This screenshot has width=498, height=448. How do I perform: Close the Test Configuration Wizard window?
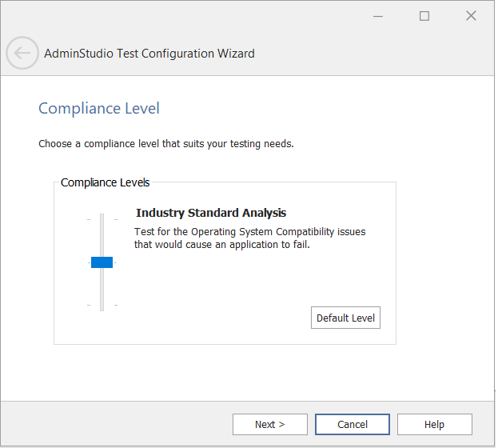point(471,16)
